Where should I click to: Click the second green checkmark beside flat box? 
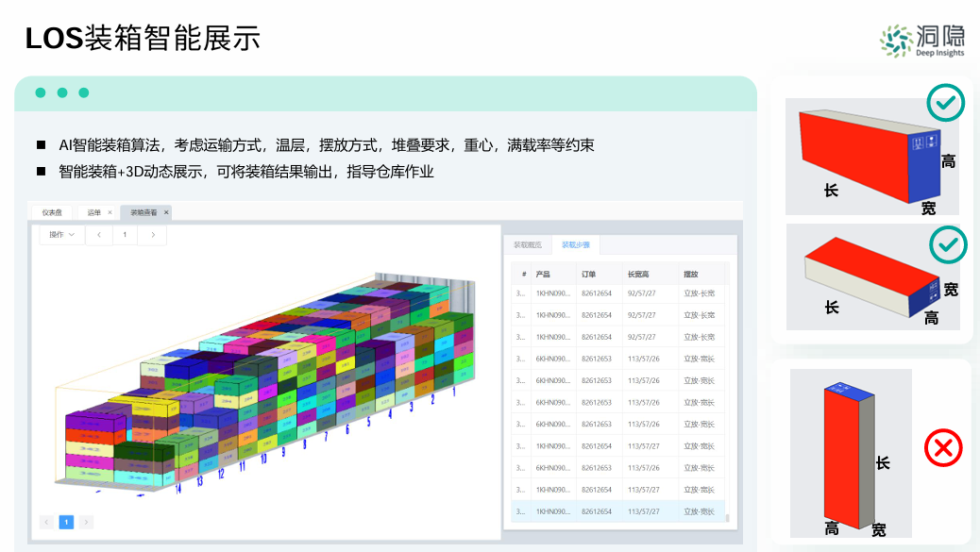tap(947, 244)
